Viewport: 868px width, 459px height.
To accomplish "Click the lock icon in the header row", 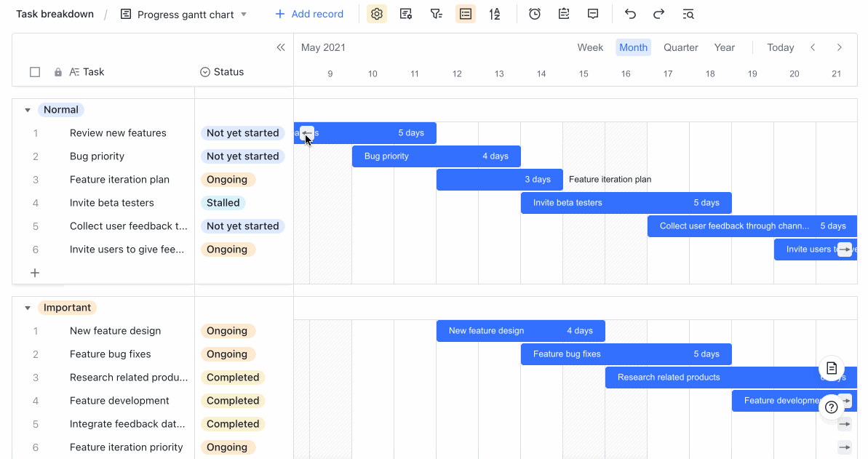I will coord(57,71).
